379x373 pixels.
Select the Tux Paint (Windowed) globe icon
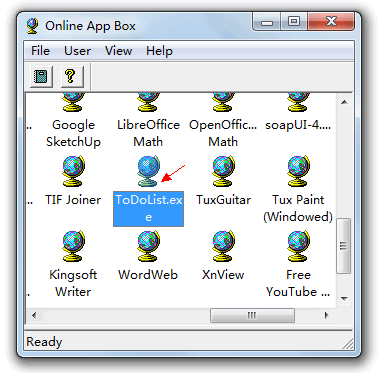298,171
